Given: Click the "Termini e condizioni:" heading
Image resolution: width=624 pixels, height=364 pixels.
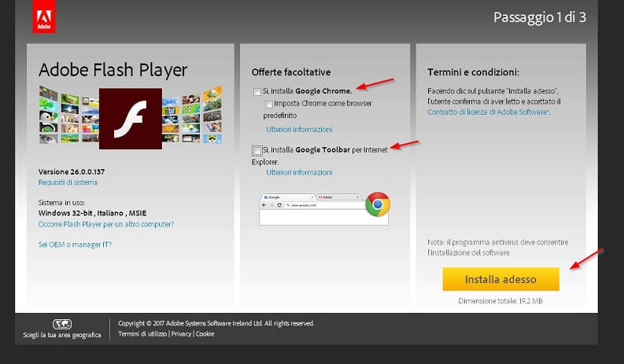Looking at the screenshot, I should (x=473, y=72).
